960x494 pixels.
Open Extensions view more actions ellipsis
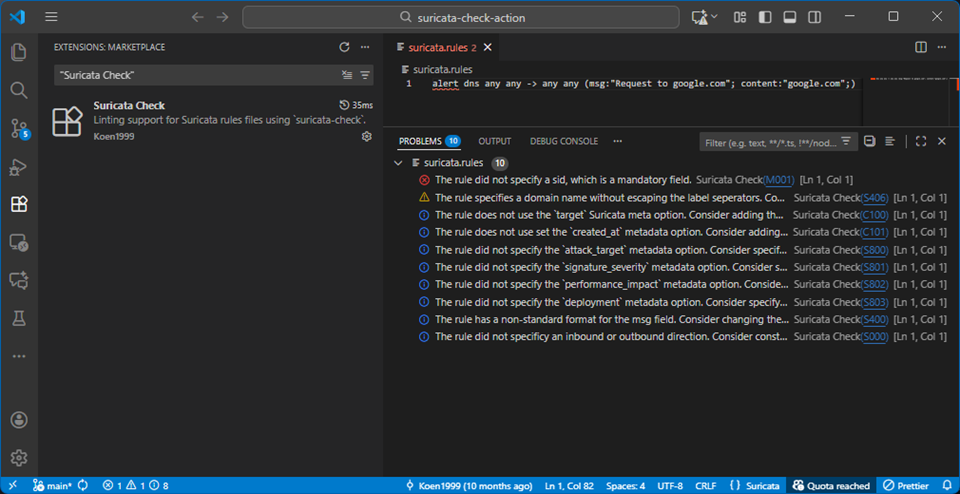pyautogui.click(x=365, y=47)
